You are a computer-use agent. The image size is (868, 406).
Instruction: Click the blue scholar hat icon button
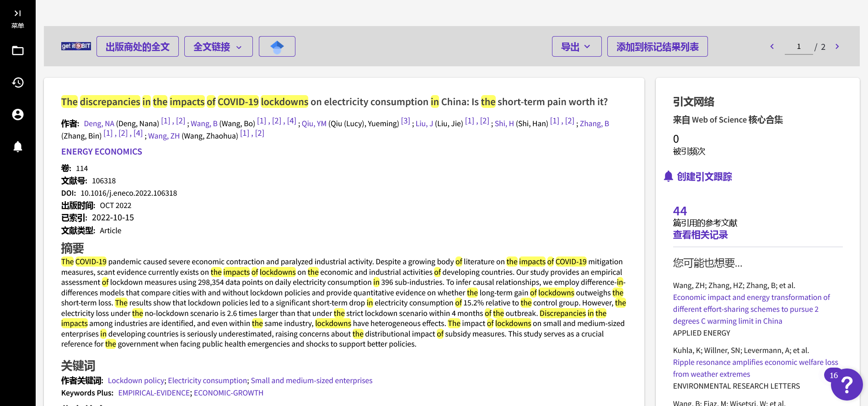coord(277,47)
